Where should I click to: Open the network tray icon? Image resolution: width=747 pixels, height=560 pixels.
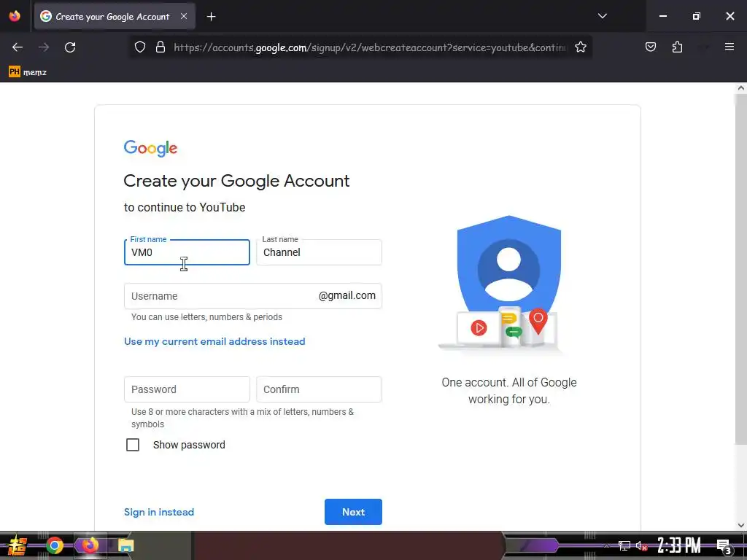624,545
